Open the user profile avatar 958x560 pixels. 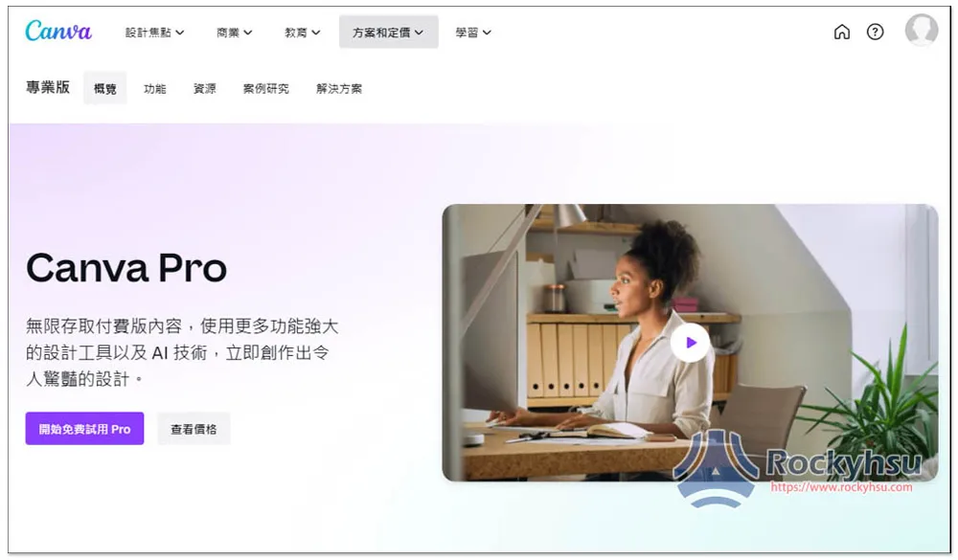coord(921,30)
